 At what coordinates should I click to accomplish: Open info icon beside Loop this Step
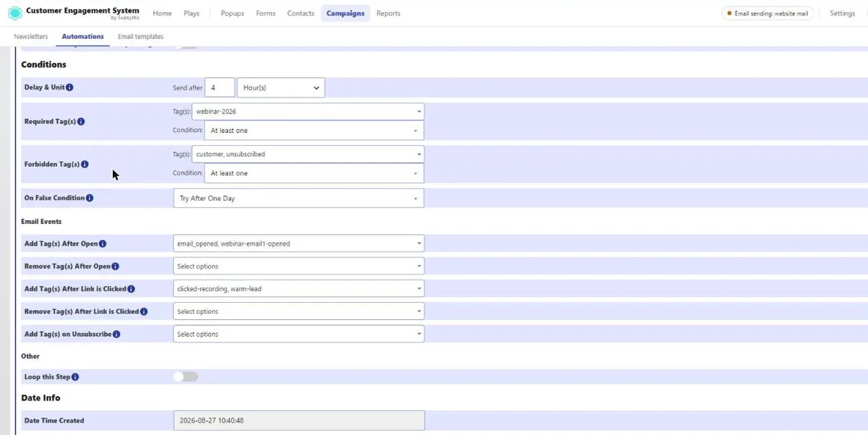pyautogui.click(x=75, y=376)
